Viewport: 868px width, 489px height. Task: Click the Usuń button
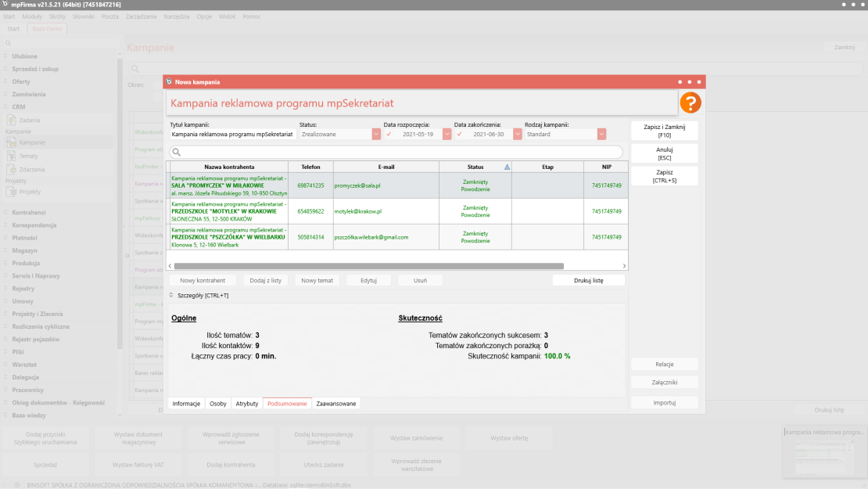point(420,280)
